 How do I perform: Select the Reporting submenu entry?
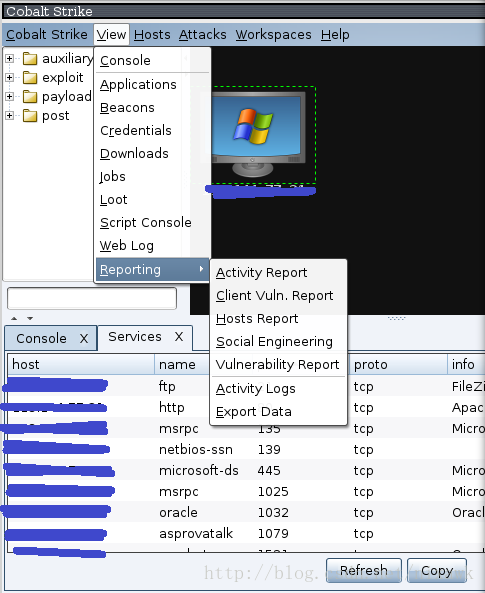click(152, 270)
